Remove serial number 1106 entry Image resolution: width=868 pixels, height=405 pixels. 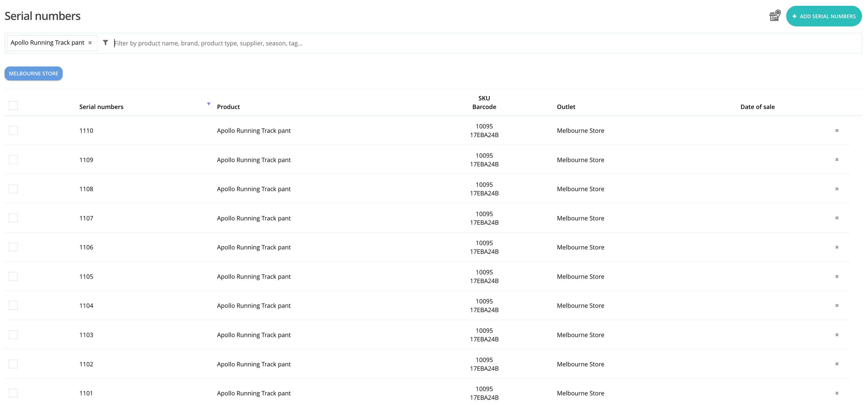point(837,247)
